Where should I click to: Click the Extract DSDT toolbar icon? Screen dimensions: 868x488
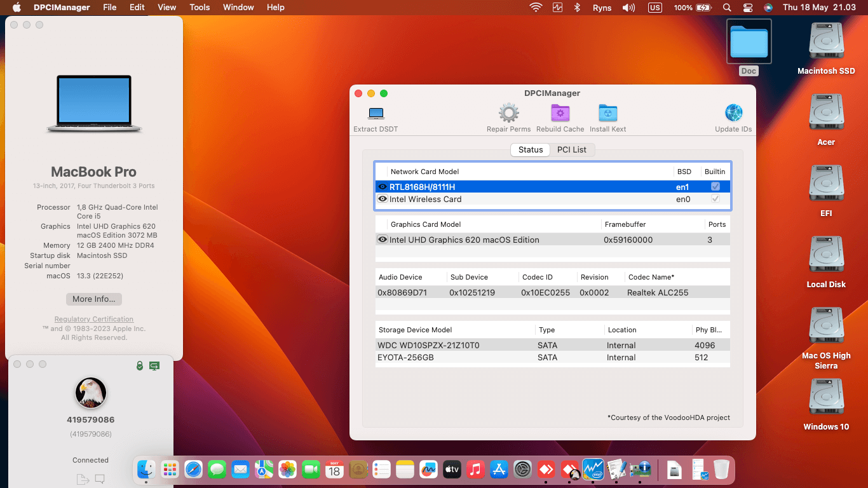[x=376, y=114]
